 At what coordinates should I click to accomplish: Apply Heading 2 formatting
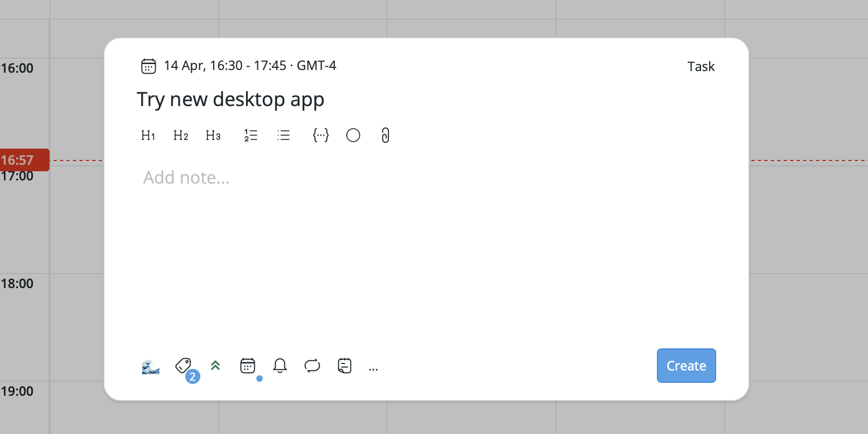click(181, 135)
